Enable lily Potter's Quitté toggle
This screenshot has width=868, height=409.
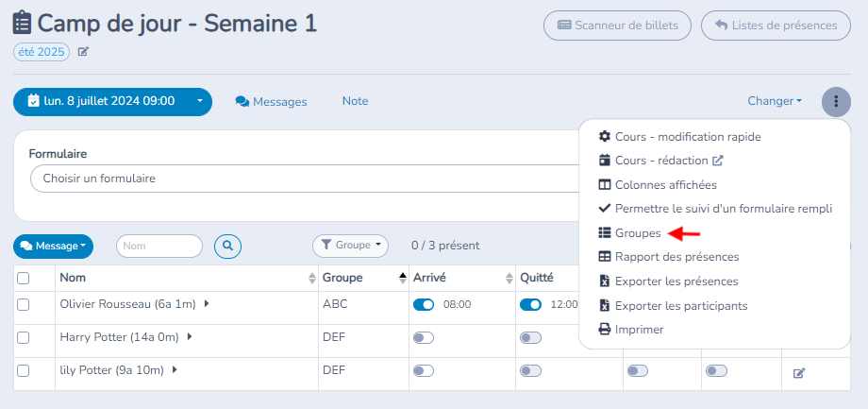click(x=530, y=371)
